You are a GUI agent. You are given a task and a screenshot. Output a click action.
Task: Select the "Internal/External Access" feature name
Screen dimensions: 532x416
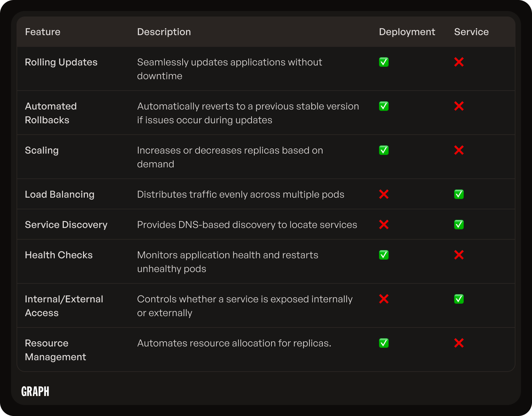pyautogui.click(x=64, y=306)
